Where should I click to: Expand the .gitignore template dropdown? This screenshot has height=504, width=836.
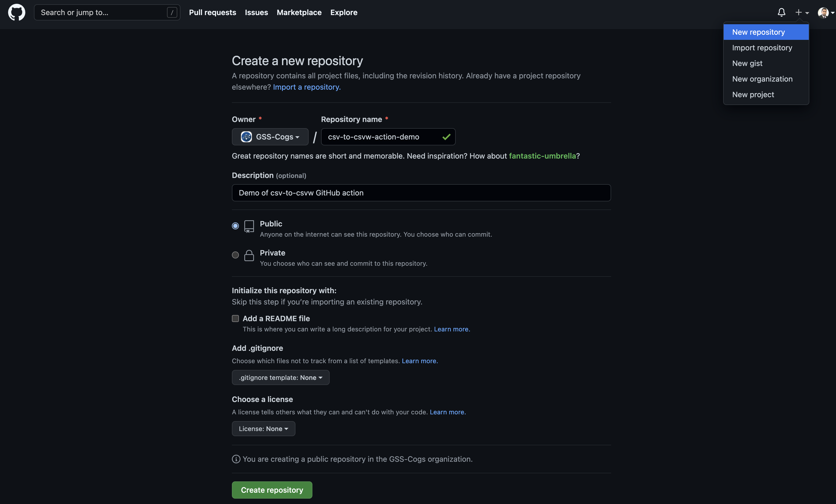280,377
